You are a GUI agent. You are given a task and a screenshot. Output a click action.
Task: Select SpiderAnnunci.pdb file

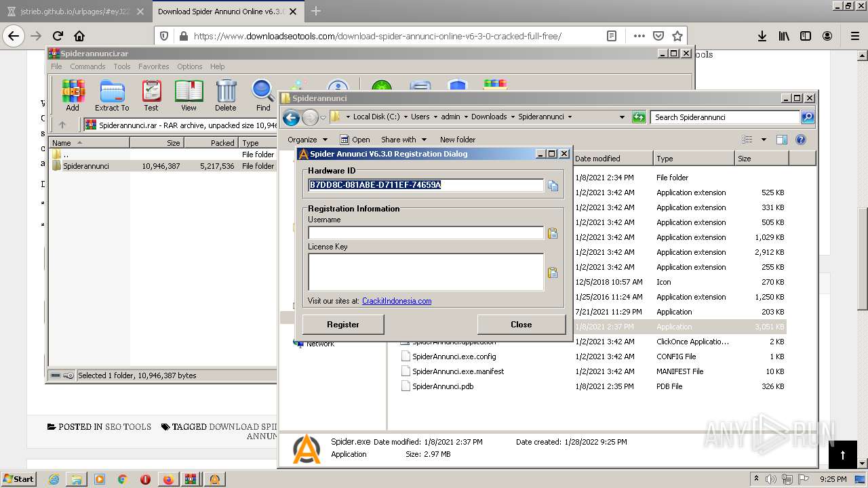pyautogui.click(x=443, y=386)
